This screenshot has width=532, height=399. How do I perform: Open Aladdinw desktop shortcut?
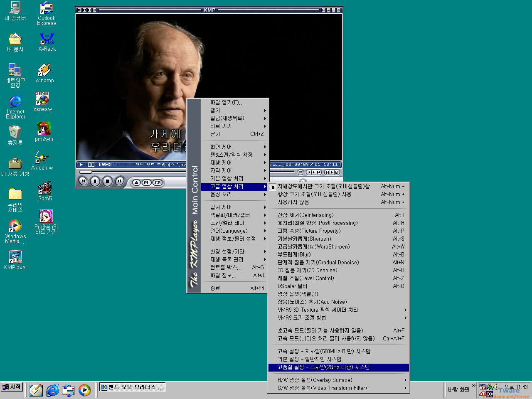[42, 160]
